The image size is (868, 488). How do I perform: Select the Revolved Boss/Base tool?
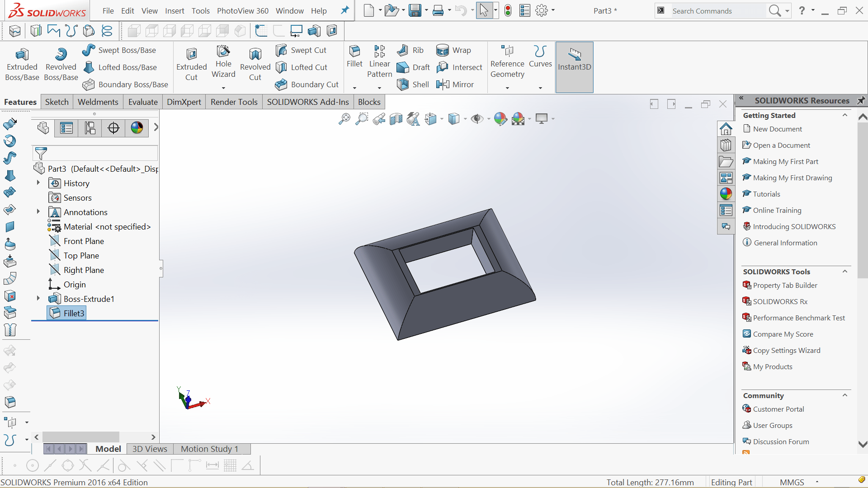(61, 65)
